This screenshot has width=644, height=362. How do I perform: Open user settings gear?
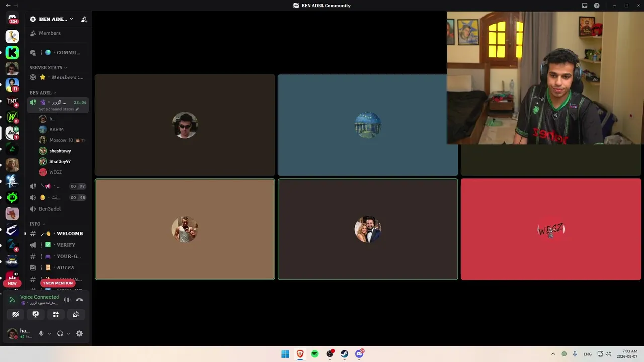pyautogui.click(x=79, y=333)
